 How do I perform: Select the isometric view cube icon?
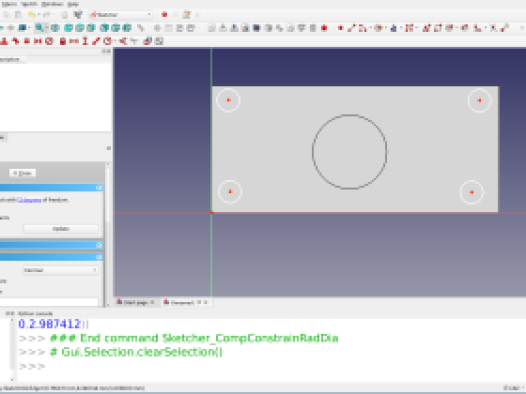55,28
